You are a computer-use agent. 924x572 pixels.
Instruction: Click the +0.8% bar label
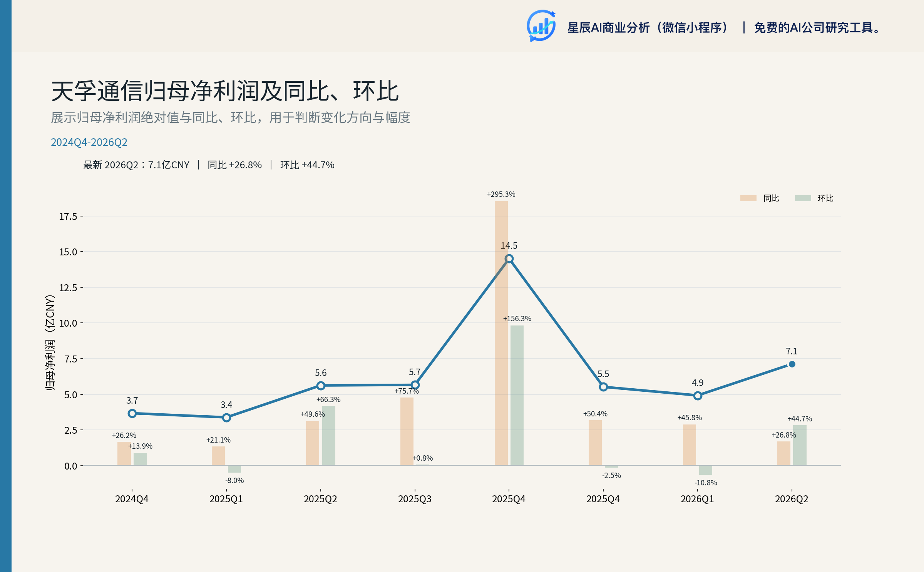click(x=423, y=458)
